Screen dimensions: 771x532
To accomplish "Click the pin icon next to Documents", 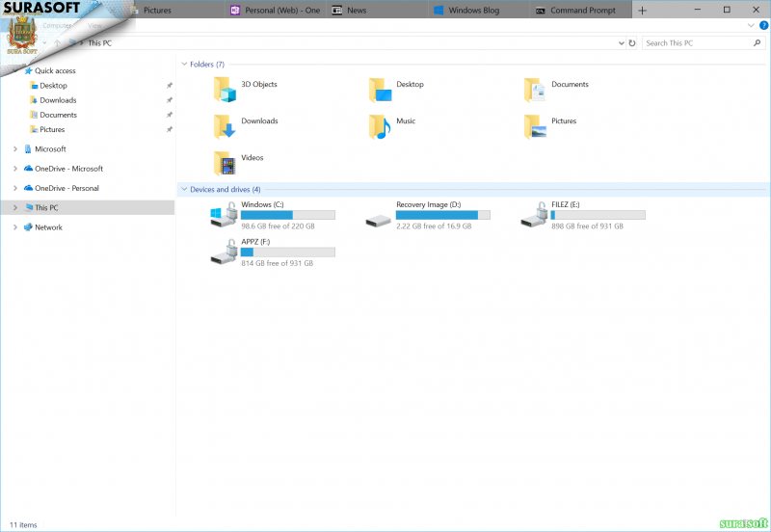I will 170,115.
